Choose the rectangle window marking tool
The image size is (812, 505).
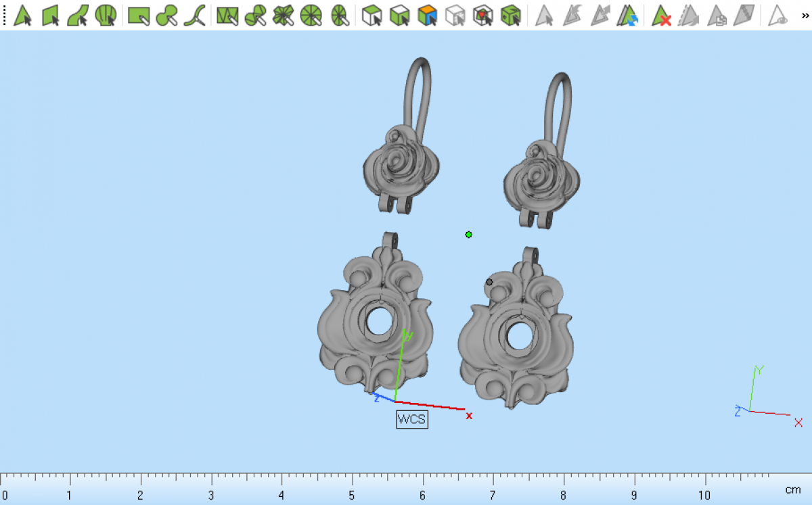click(139, 15)
